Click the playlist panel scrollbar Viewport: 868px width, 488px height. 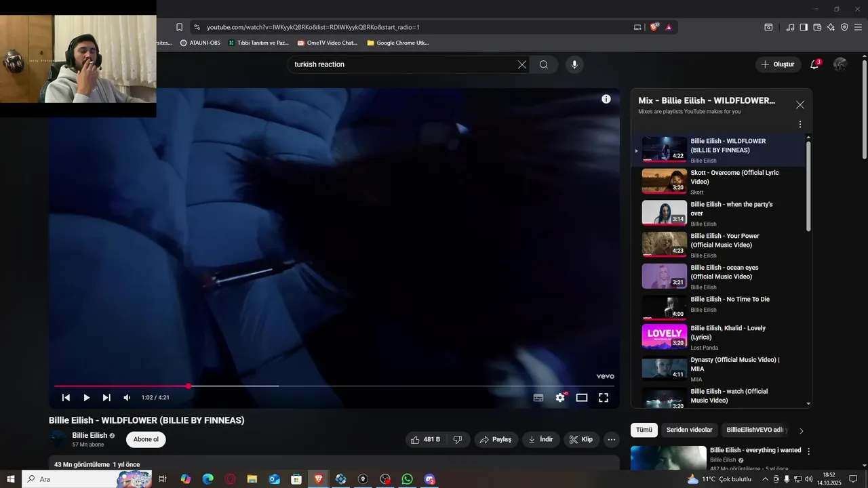(x=808, y=186)
